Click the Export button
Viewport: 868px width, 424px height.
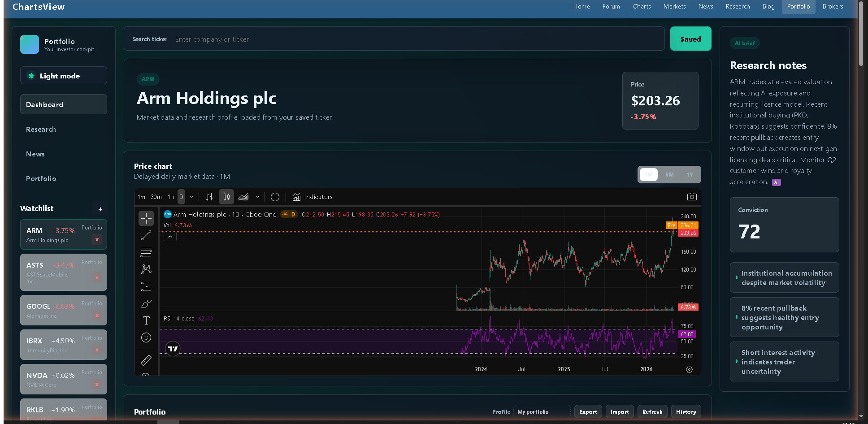tap(588, 412)
